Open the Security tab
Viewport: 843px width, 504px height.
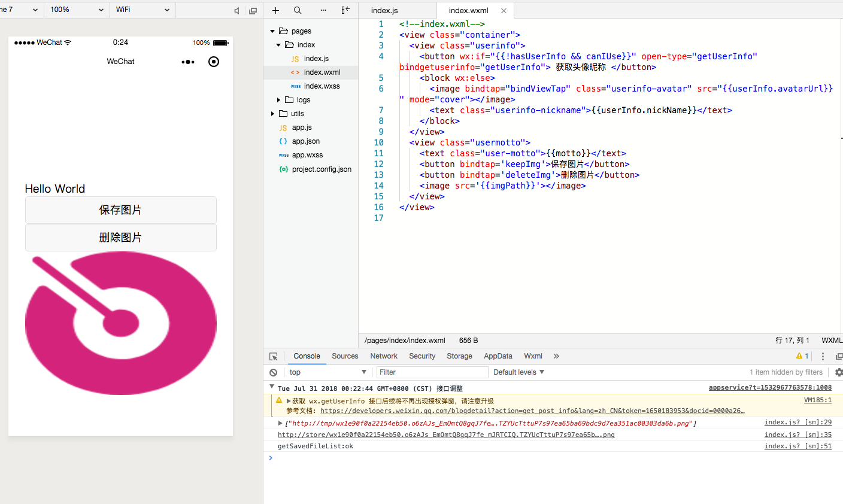(422, 356)
